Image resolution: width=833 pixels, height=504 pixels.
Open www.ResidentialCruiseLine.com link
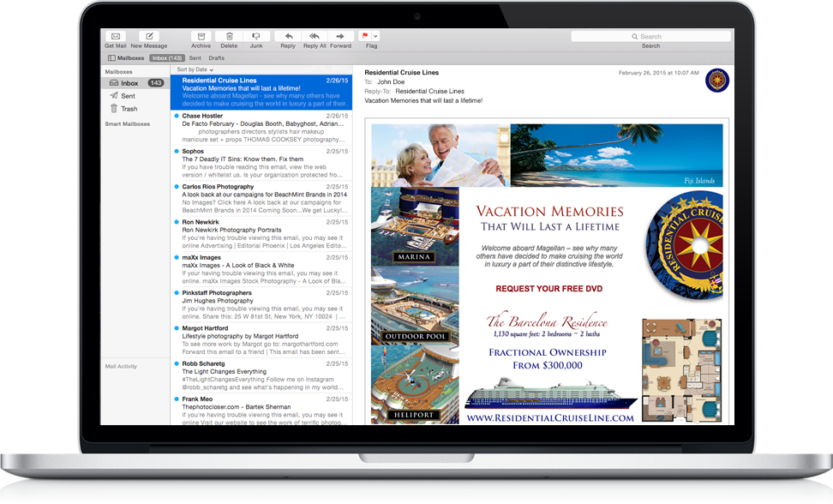[548, 418]
